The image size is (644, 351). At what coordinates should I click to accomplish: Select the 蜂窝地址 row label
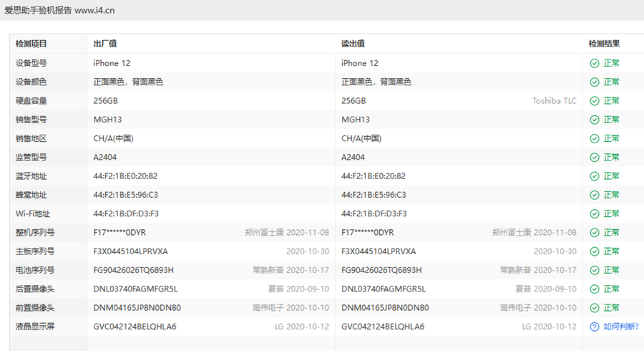click(x=31, y=196)
